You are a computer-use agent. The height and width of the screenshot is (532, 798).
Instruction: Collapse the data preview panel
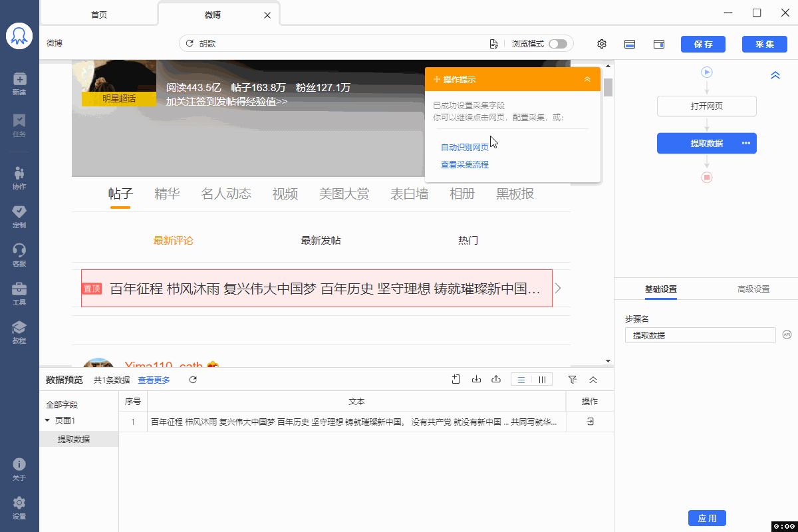(593, 380)
